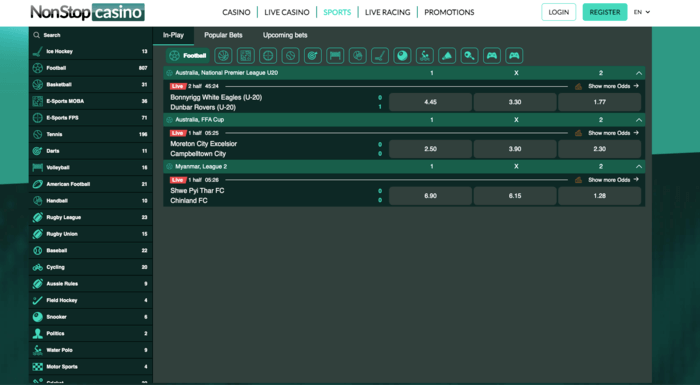700x385 pixels.
Task: Select the 3.90 draw odds for Moreton City match
Action: pos(515,149)
